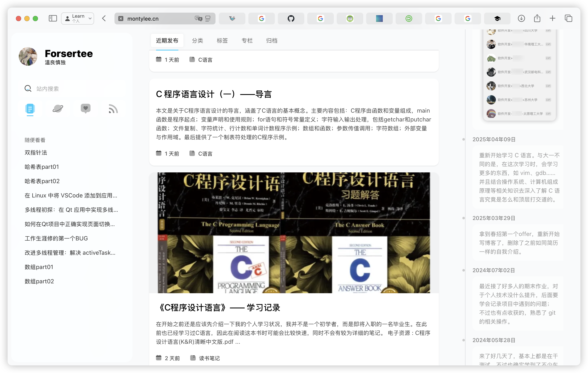Open sidebar link 哈希表part02

click(42, 181)
